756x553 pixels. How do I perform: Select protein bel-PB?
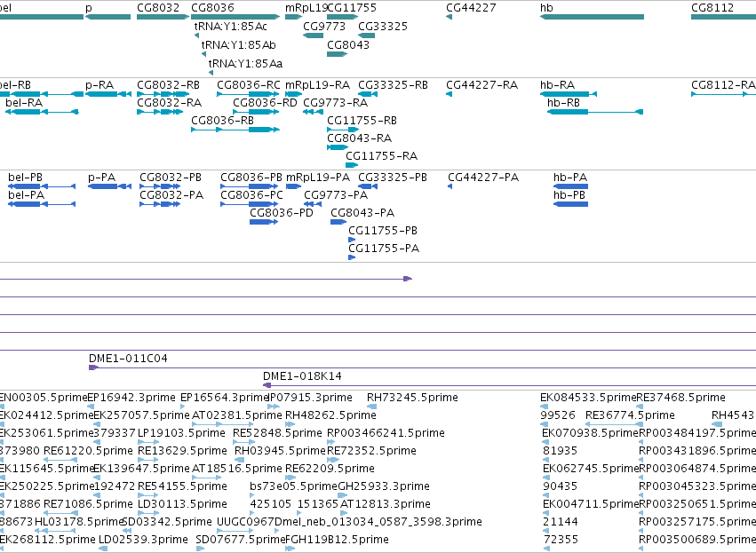click(x=42, y=186)
